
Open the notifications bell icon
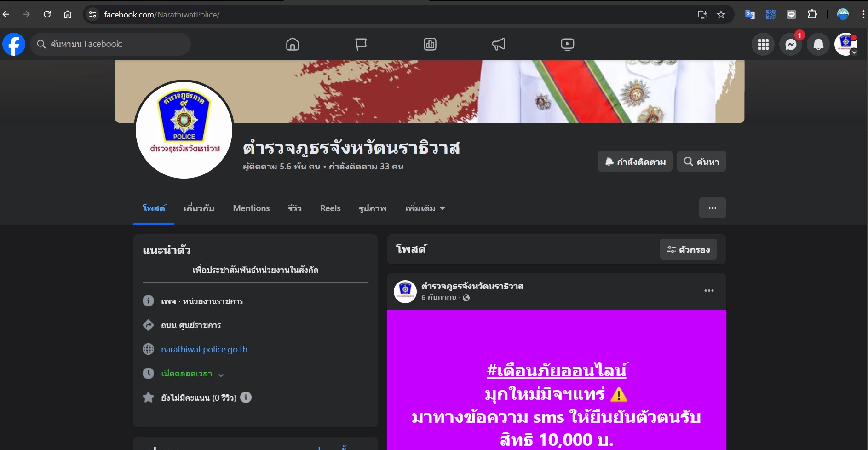[x=818, y=44]
